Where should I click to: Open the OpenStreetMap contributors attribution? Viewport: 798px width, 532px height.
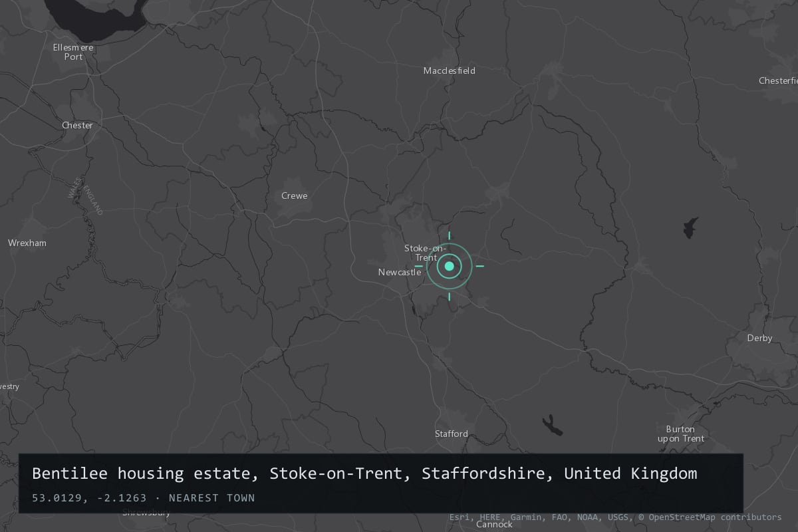[710, 517]
